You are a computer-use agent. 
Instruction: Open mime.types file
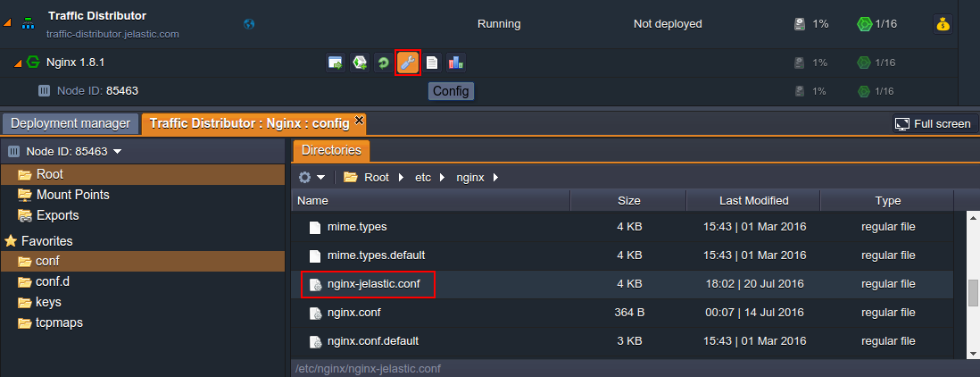tap(357, 227)
